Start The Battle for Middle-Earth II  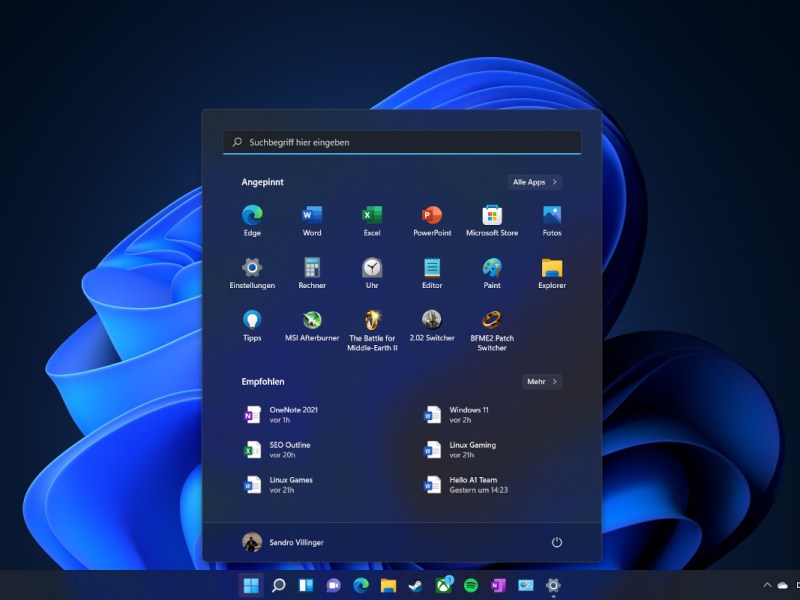372,331
